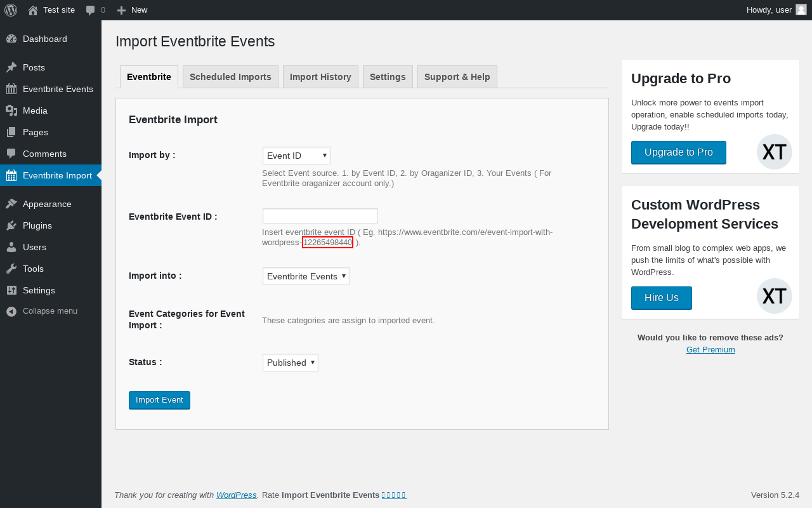Viewport: 812px width, 508px height.
Task: Click the Eventbrite Import section heading
Action: [x=173, y=119]
